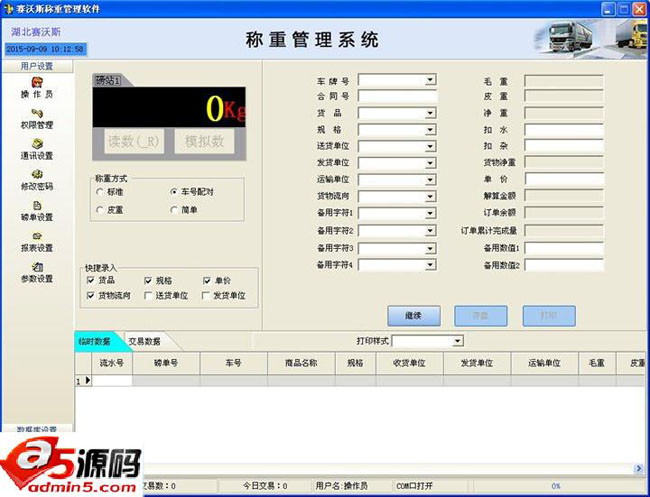
Task: Click the 车号 column header
Action: pyautogui.click(x=234, y=363)
